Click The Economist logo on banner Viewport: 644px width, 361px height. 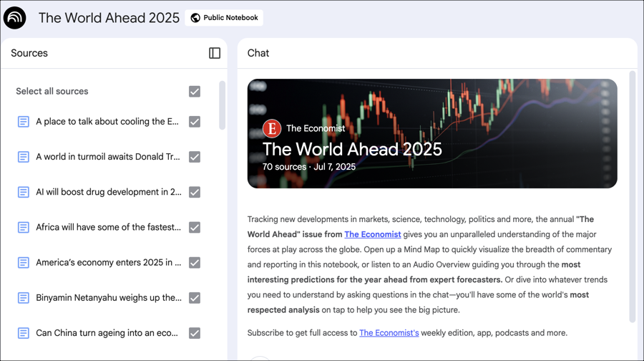(272, 128)
